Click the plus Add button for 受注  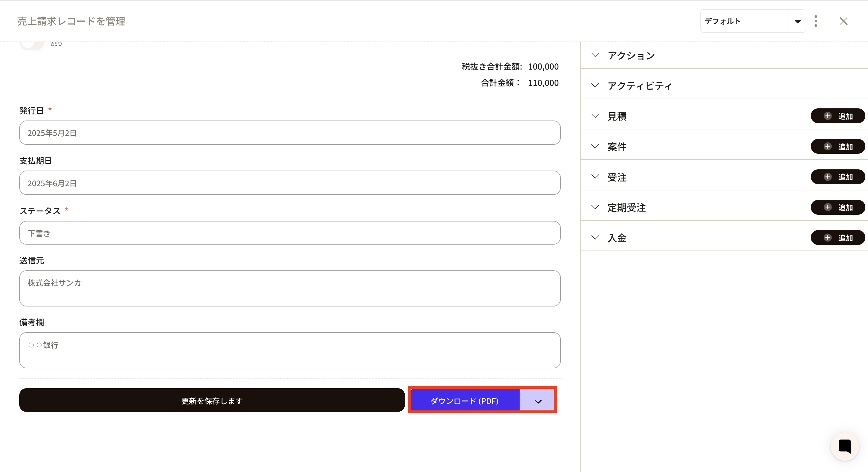tap(837, 177)
